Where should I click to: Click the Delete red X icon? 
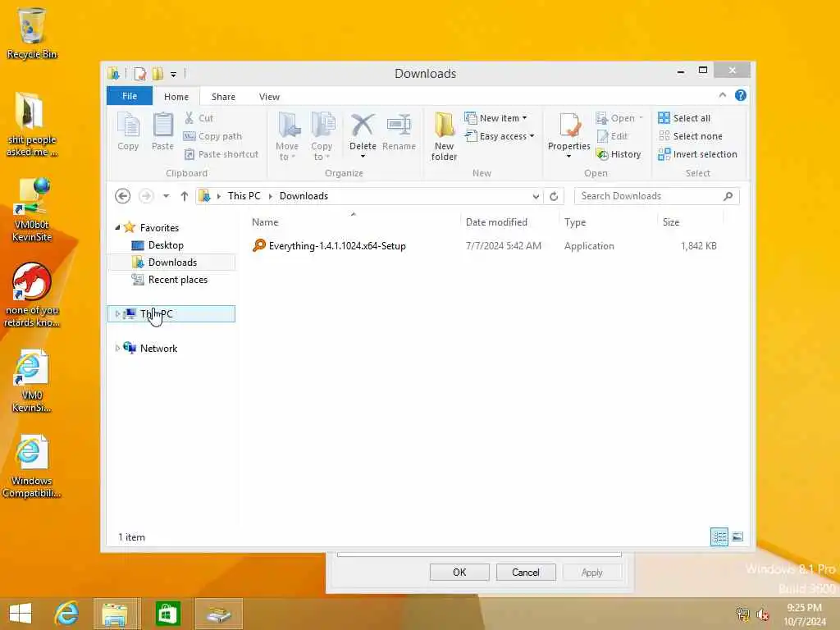[x=363, y=126]
